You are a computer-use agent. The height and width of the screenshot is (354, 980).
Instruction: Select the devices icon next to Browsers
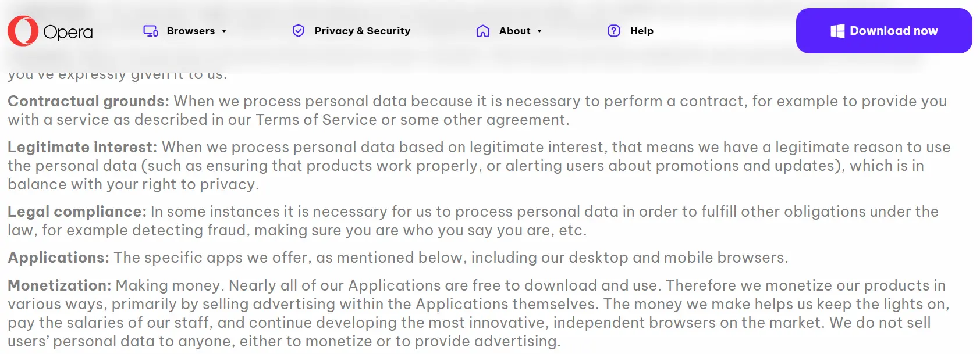click(150, 31)
